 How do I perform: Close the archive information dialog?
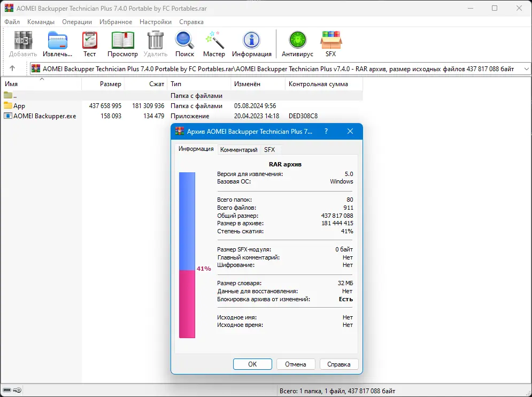(x=350, y=131)
